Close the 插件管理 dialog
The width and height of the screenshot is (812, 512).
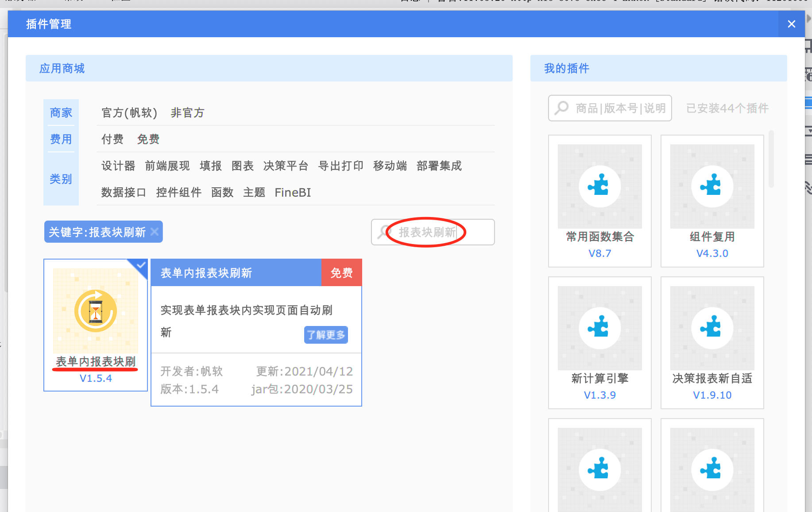coord(792,24)
